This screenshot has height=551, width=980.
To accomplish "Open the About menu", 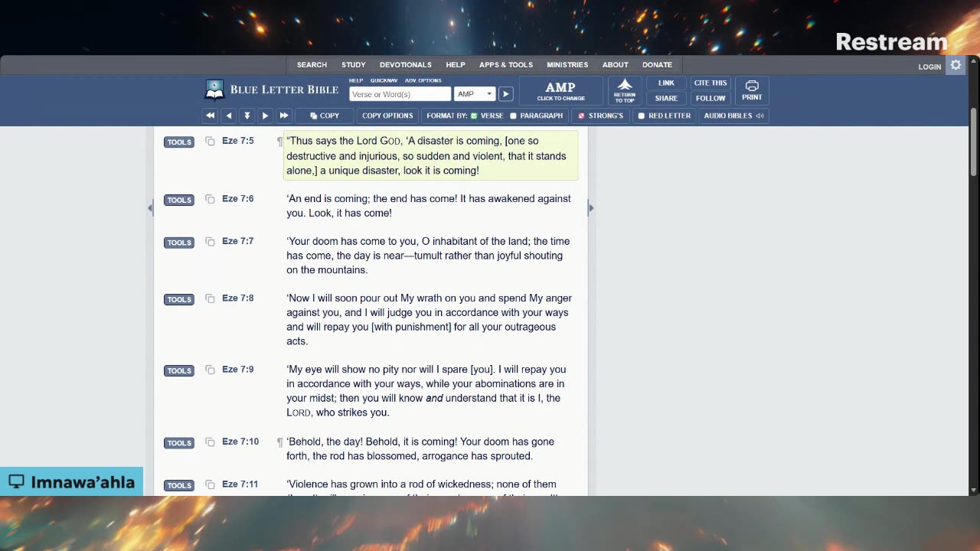I will coord(615,65).
